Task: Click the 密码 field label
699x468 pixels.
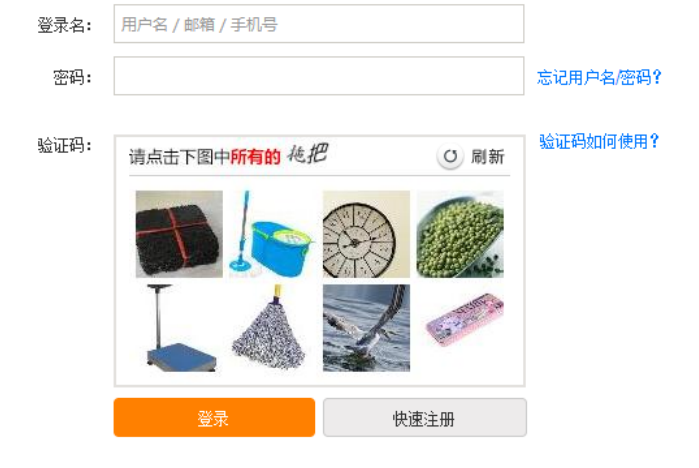Action: click(x=73, y=78)
